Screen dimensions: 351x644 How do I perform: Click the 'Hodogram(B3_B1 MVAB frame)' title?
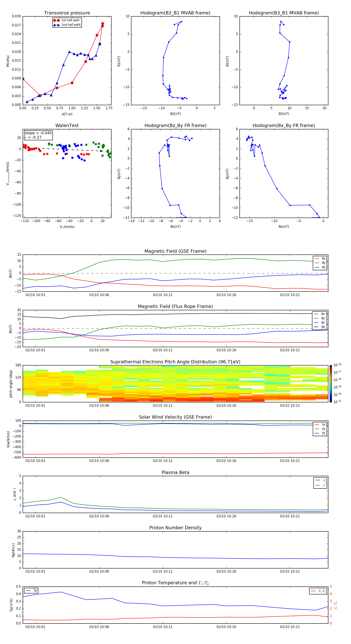(x=284, y=13)
